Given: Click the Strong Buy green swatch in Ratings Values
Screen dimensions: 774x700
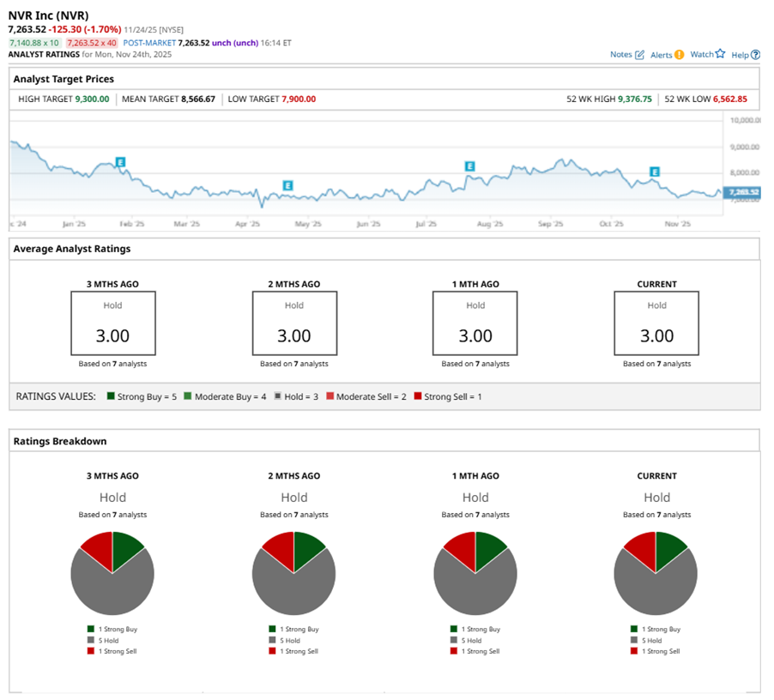Looking at the screenshot, I should click(112, 396).
